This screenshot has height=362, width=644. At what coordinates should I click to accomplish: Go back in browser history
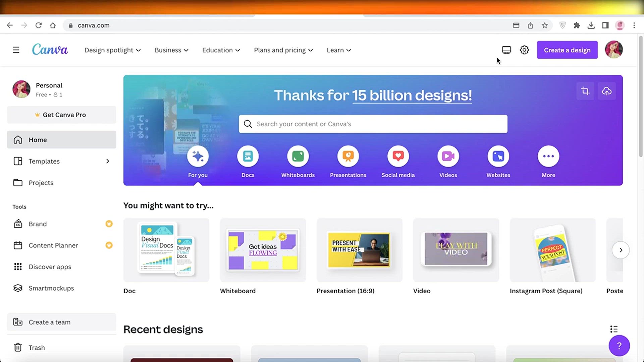(10, 25)
